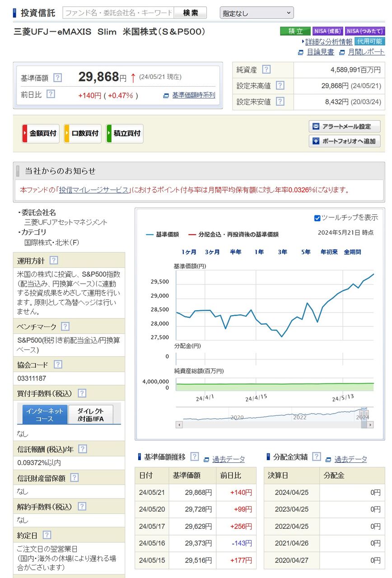
Task: Toggle 基準価額 blue legend line
Action: (162, 234)
